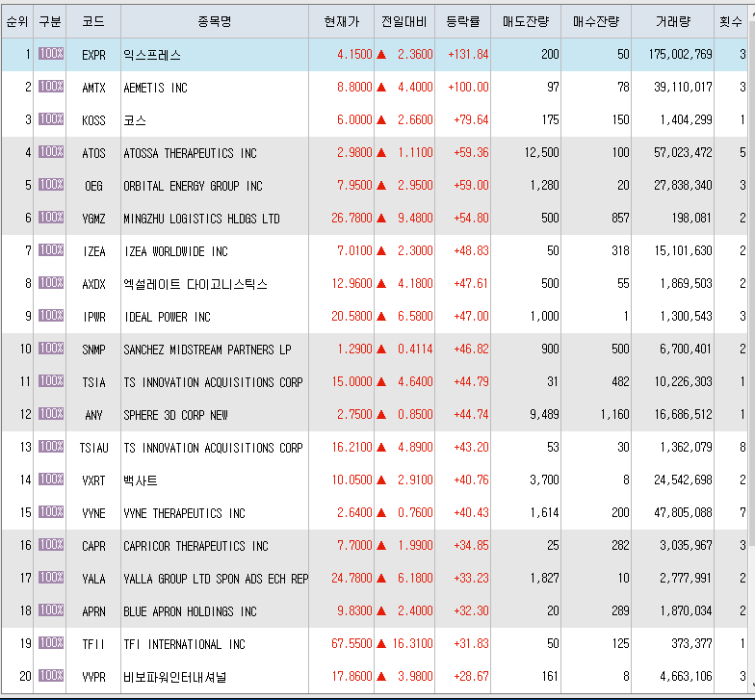Click the up arrow in TFII row

pos(381,643)
